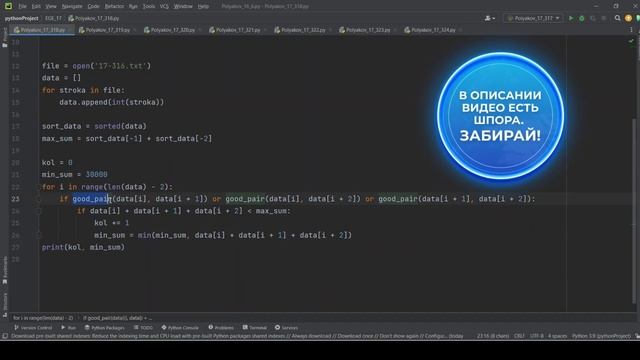Open the user account icon menu
The height and width of the screenshot is (360, 640).
tap(489, 18)
